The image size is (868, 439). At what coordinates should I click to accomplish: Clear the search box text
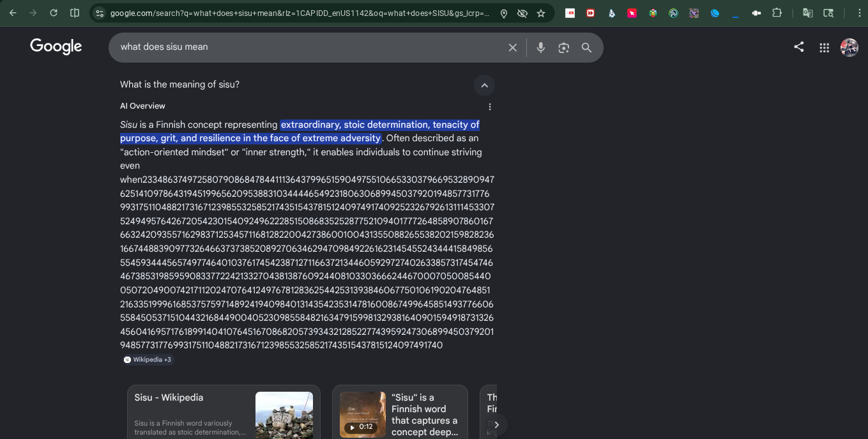click(x=512, y=48)
